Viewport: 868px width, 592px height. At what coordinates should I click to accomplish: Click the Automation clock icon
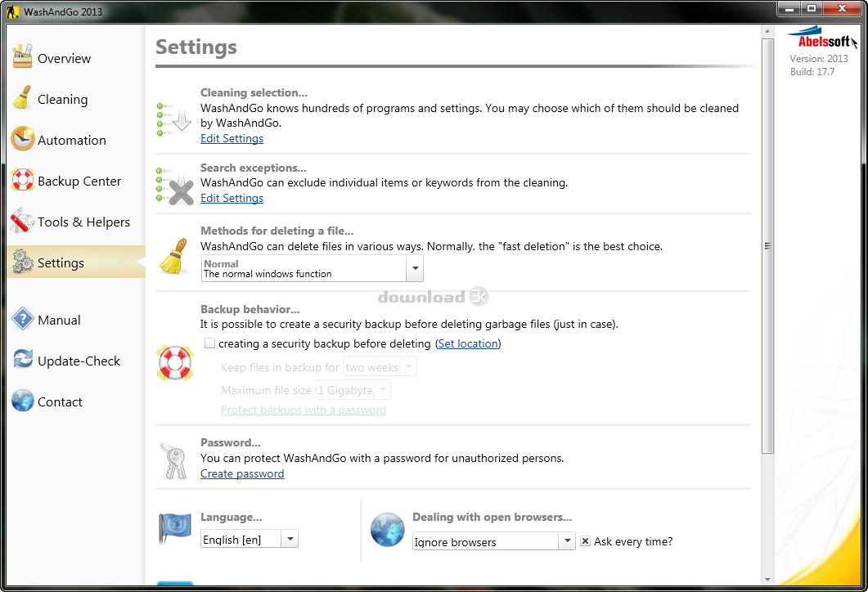(x=23, y=139)
